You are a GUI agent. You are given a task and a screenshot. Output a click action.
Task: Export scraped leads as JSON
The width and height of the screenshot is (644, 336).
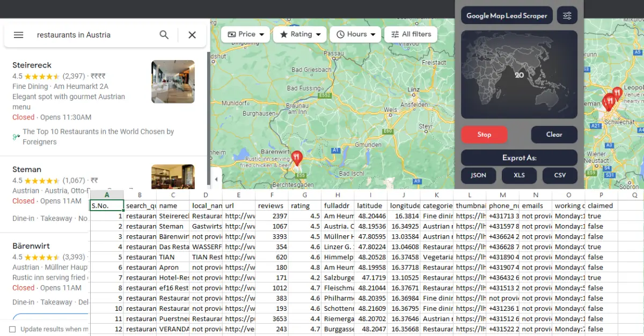(478, 175)
